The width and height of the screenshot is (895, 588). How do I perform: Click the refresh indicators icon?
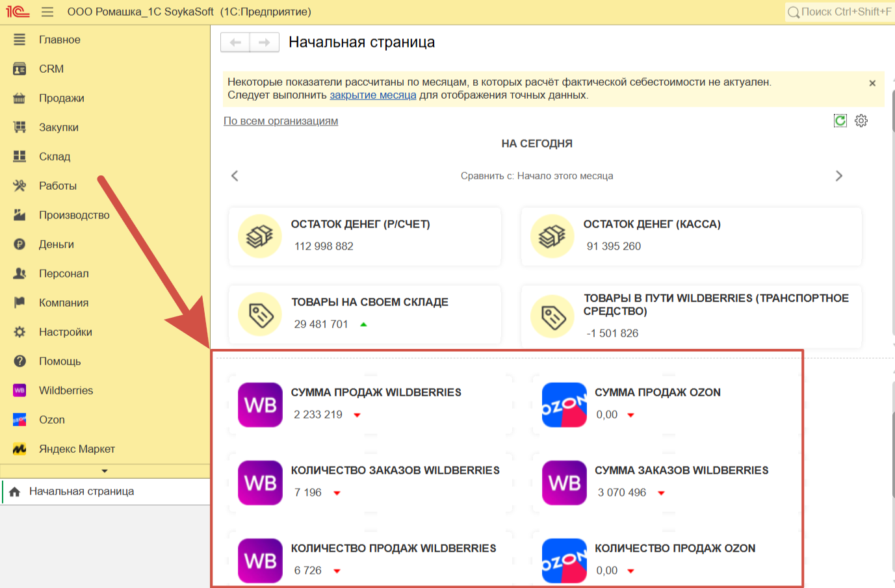click(840, 121)
